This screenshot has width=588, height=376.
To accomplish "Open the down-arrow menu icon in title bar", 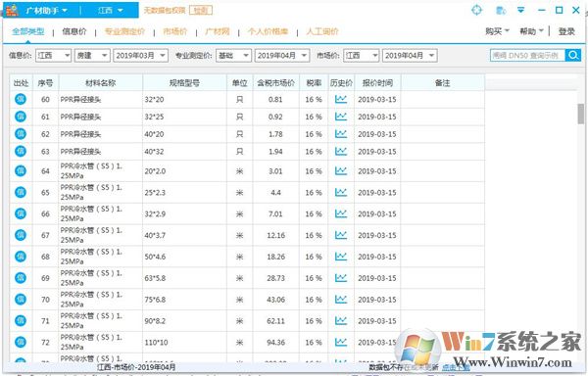I will point(521,10).
